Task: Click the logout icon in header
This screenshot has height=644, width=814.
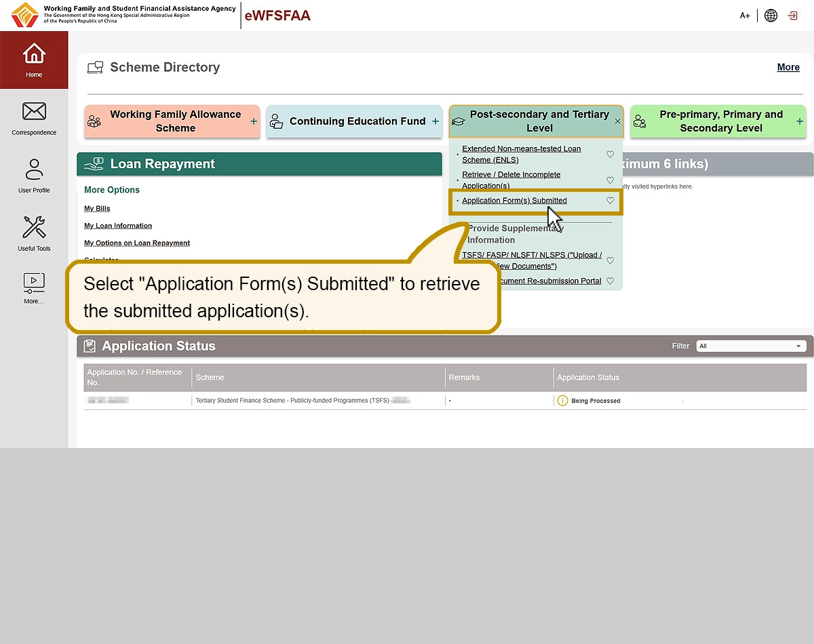Action: point(792,16)
